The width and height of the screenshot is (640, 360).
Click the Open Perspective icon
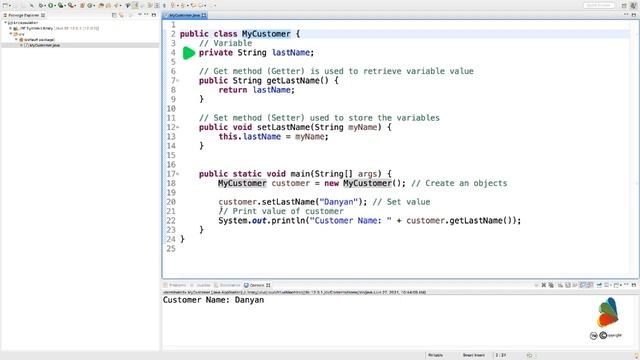point(624,5)
